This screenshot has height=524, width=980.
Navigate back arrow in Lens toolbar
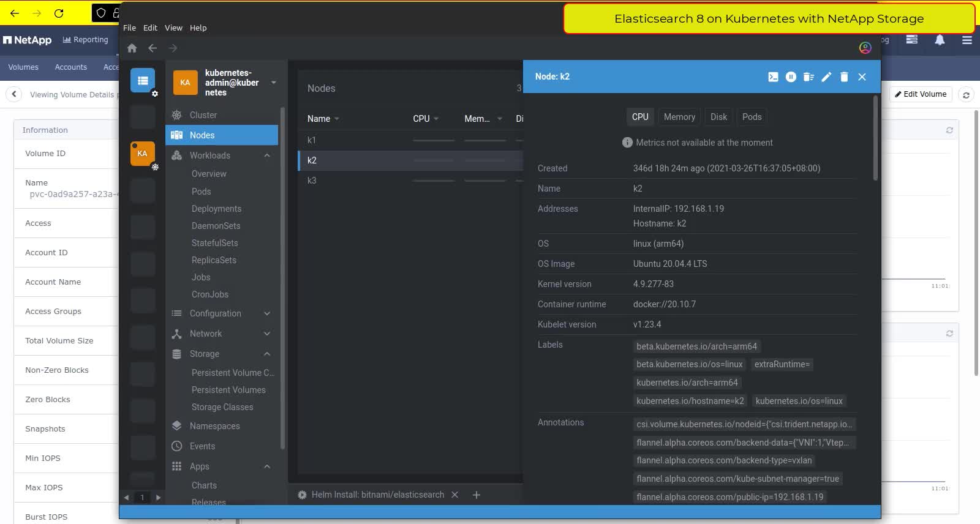tap(153, 48)
